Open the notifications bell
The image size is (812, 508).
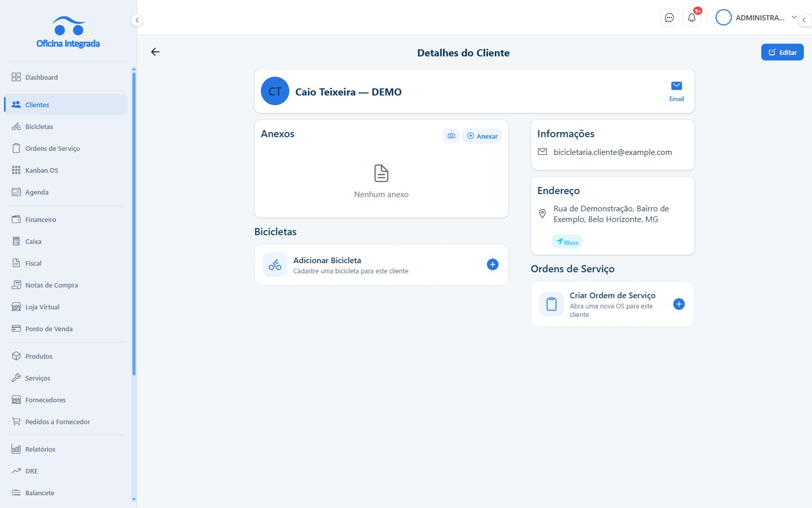[692, 18]
